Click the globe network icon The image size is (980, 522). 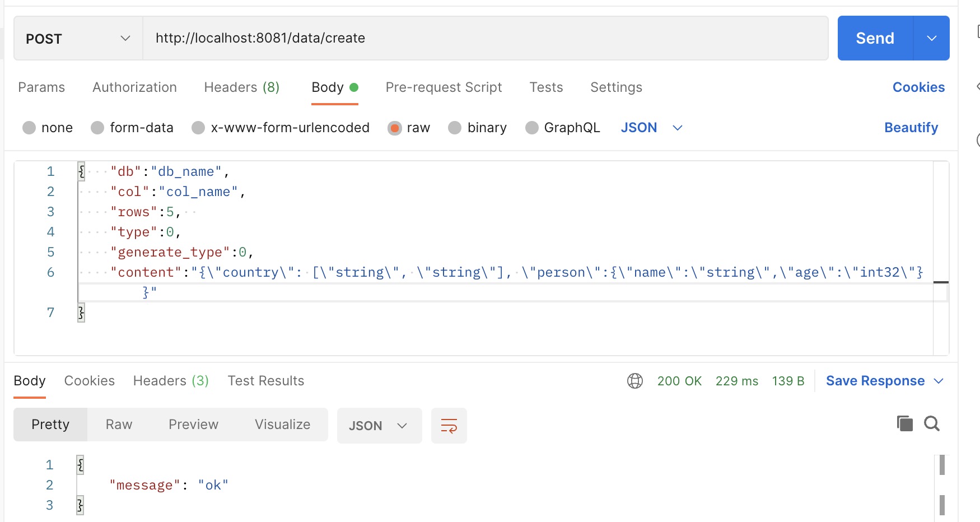634,381
